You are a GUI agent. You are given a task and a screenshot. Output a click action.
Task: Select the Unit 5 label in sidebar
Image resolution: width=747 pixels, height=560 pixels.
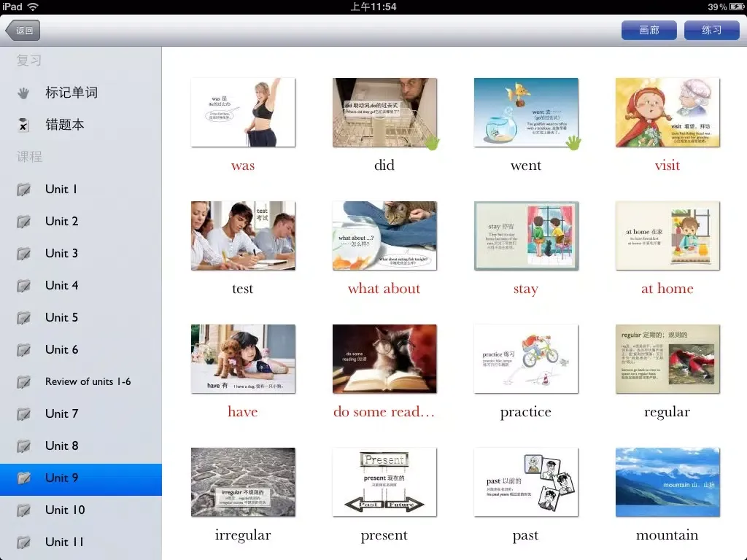click(61, 317)
